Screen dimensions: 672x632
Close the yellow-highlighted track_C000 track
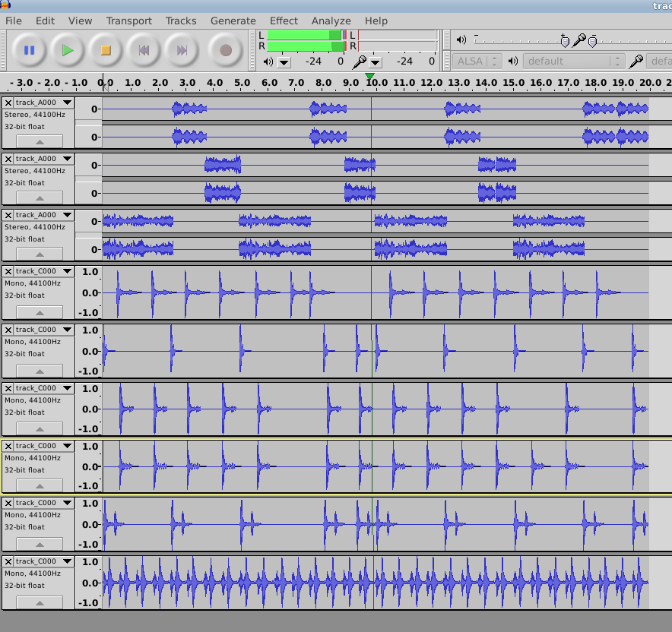tap(8, 446)
